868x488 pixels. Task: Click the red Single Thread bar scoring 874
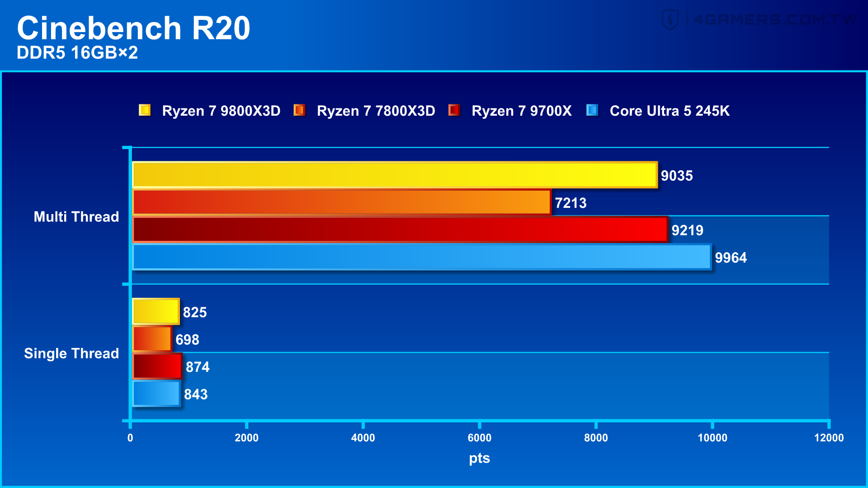tap(157, 366)
